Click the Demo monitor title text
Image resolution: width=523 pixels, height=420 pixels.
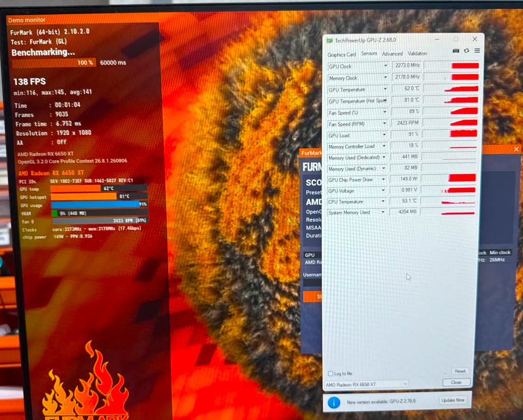click(x=27, y=20)
